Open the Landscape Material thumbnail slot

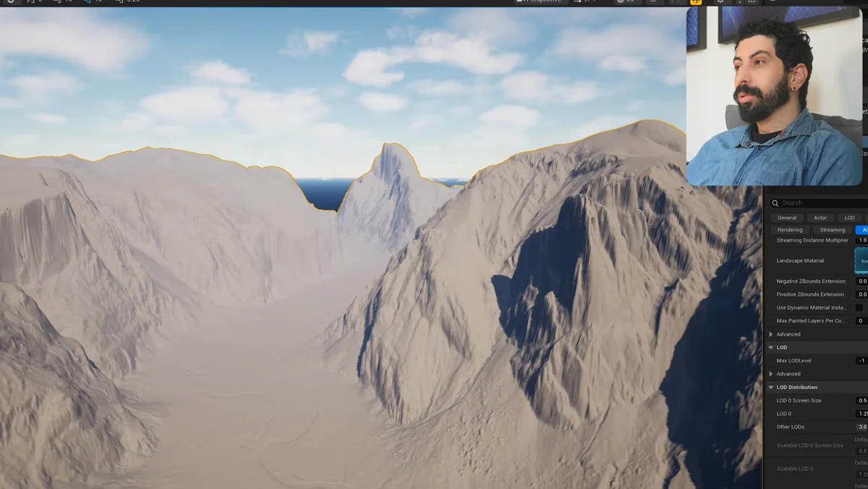click(x=861, y=260)
